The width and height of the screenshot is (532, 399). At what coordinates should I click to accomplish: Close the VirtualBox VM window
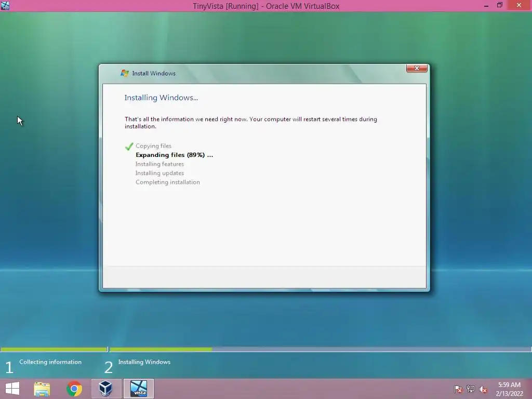point(519,5)
